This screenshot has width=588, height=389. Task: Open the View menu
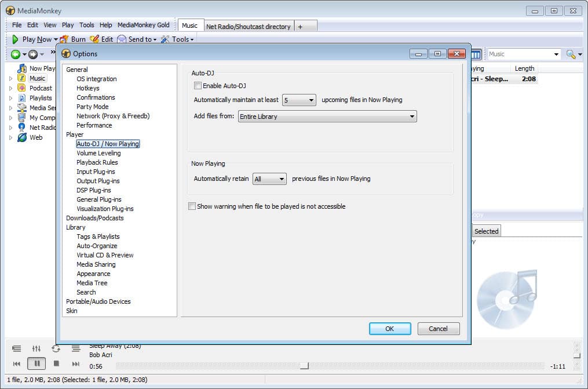50,25
